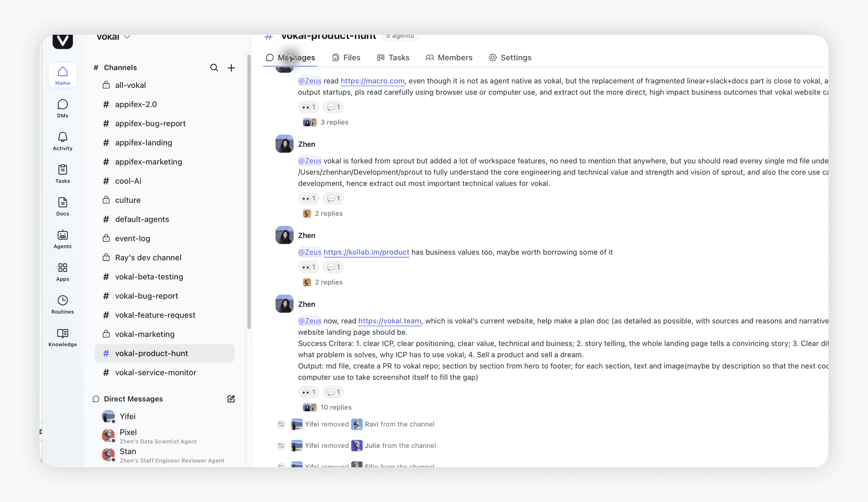Compose a new direct message icon

click(231, 399)
